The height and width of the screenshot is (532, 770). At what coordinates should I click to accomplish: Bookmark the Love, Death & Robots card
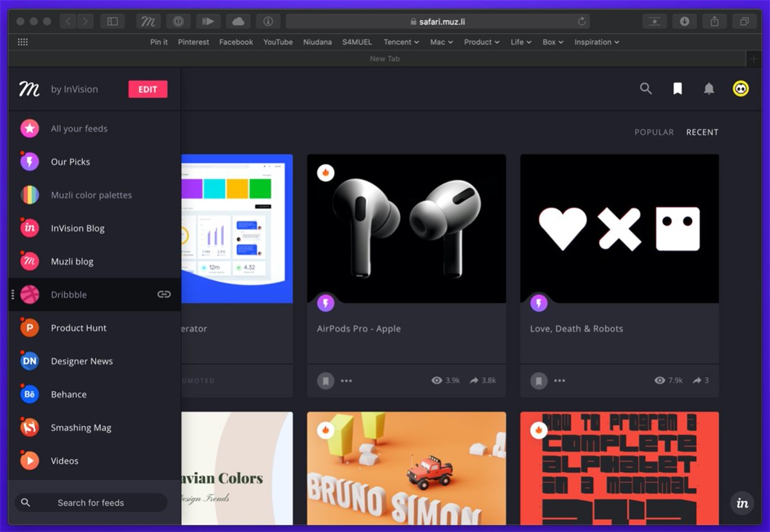point(538,381)
